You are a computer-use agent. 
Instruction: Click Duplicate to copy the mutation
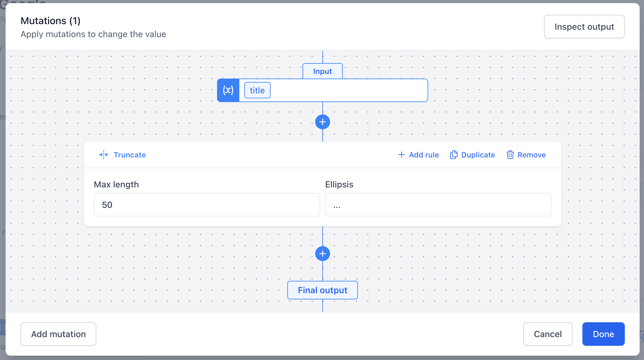click(478, 155)
